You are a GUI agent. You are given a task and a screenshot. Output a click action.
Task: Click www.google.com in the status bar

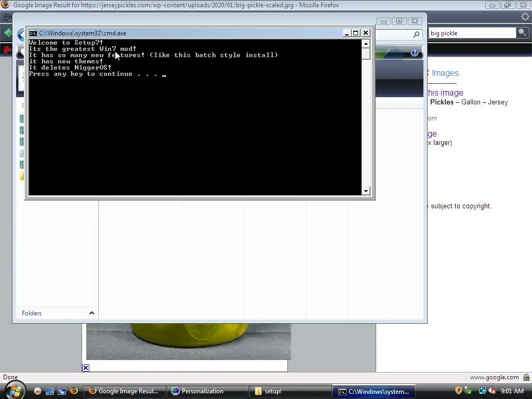click(x=495, y=377)
